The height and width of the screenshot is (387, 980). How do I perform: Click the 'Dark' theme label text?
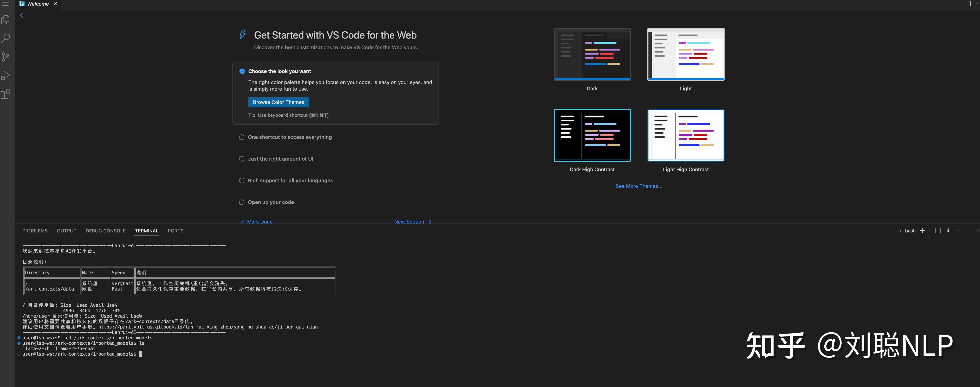[x=592, y=88]
